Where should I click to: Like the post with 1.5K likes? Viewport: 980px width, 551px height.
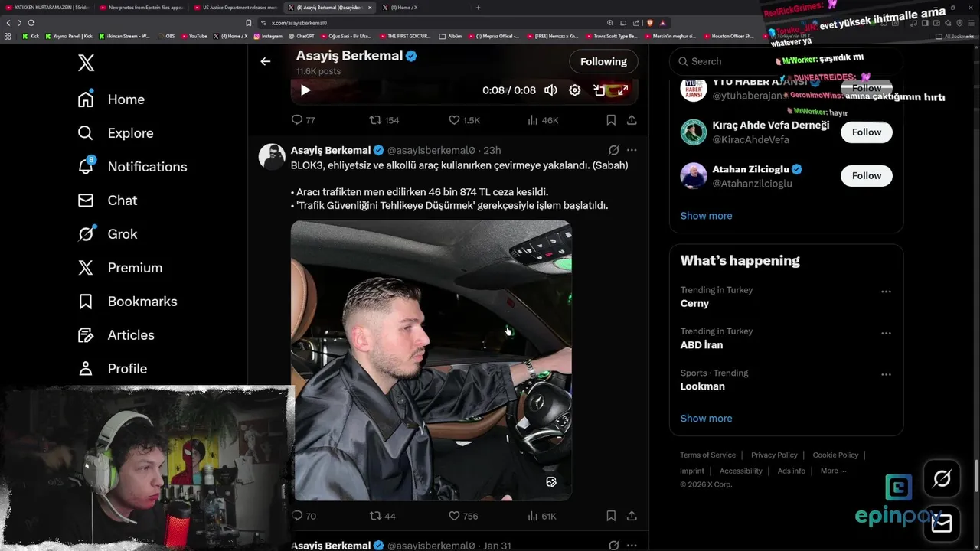464,120
